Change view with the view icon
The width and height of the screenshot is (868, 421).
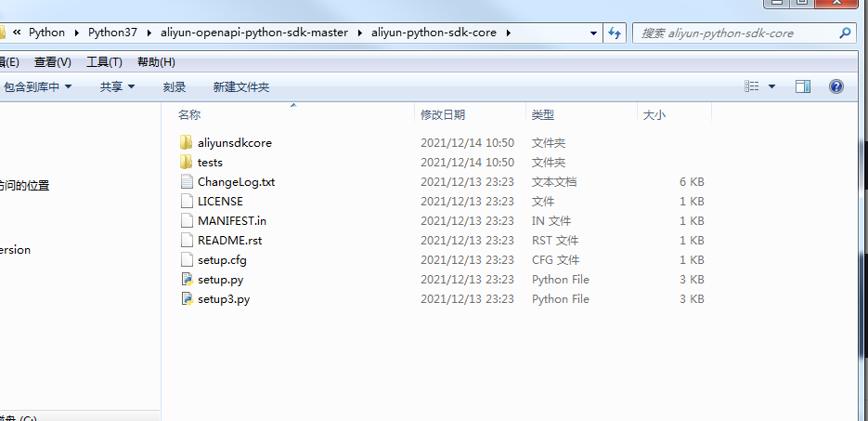(751, 86)
